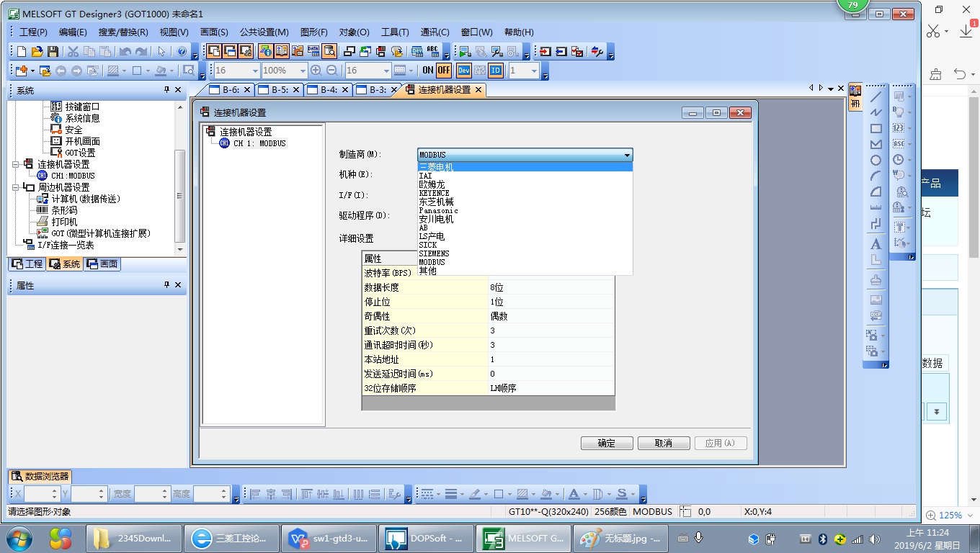Select the text 'A' tool
The width and height of the screenshot is (980, 553).
(x=876, y=244)
